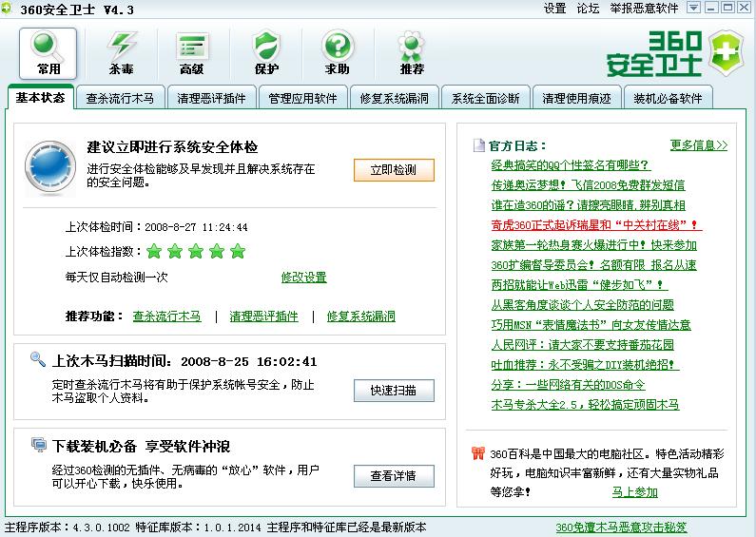The image size is (756, 537).
Task: Open the news link 人民网评:请大家不要支持番茄花园
Action: click(582, 345)
